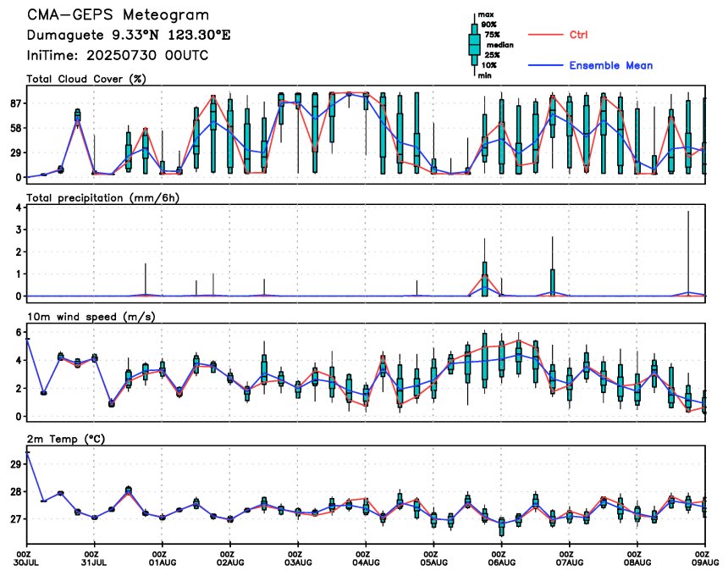Click the 00Z 05AUG time axis label
This screenshot has width=728, height=576.
coord(433,558)
